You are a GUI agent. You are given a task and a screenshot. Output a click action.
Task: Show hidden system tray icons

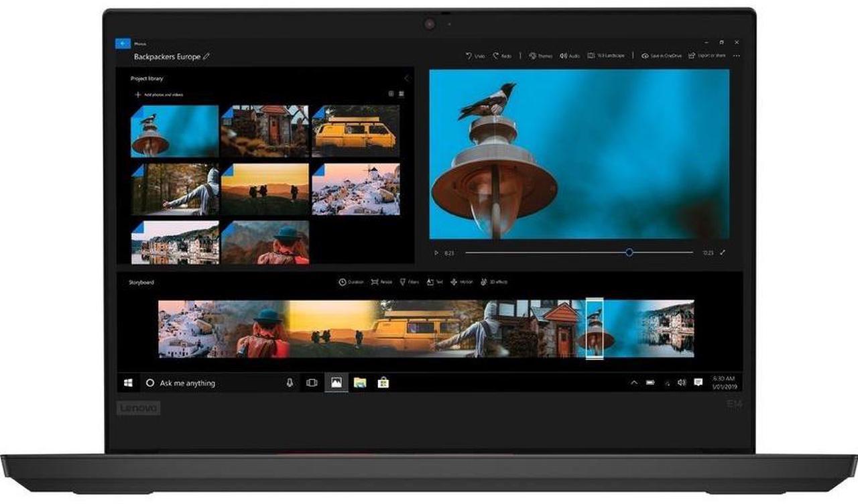click(634, 383)
